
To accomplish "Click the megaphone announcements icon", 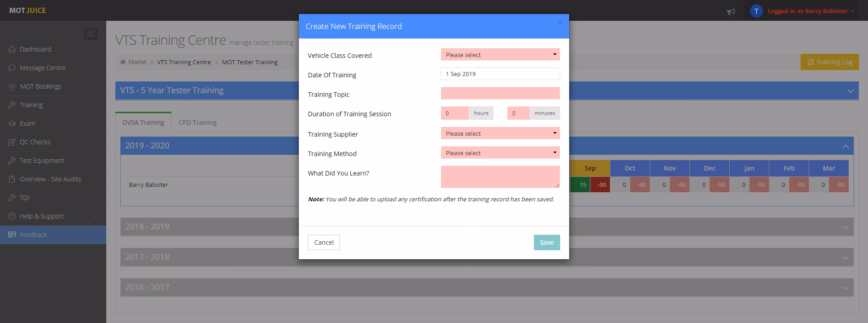I will (731, 11).
